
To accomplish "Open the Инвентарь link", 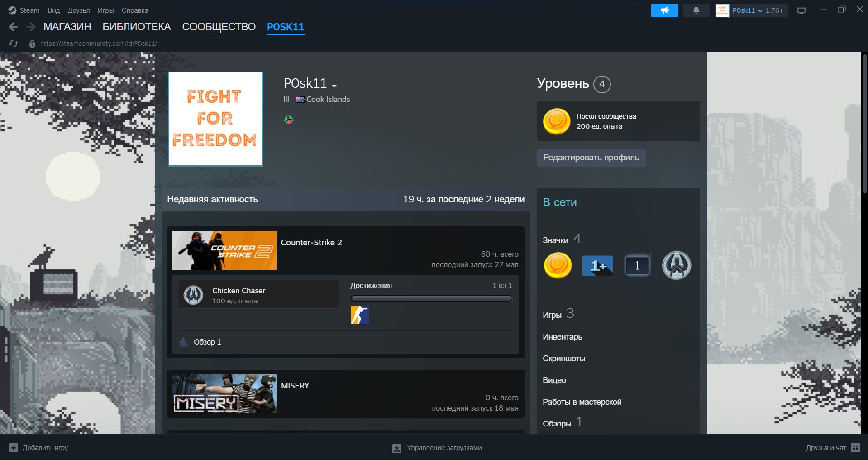I will pos(563,337).
